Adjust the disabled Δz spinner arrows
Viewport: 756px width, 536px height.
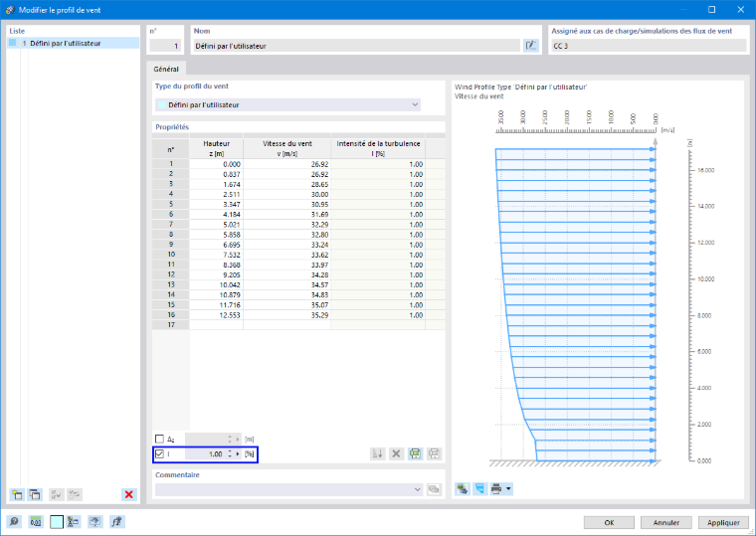pyautogui.click(x=230, y=439)
